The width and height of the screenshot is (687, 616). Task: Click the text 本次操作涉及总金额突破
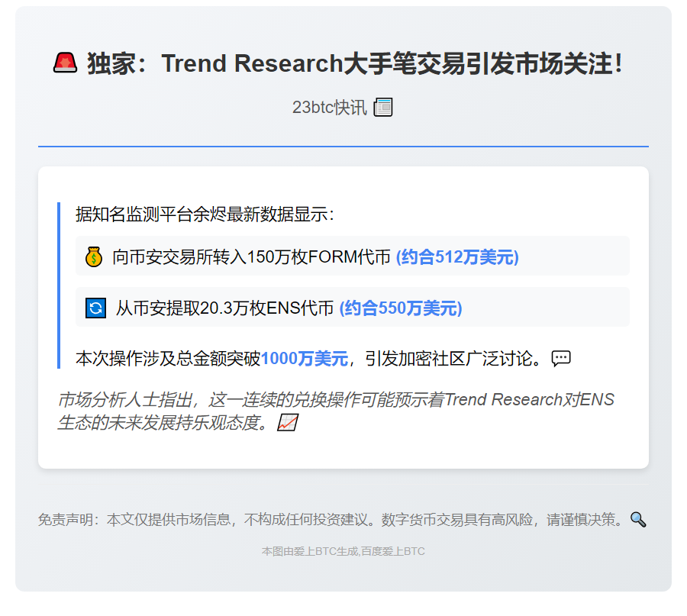tap(168, 359)
